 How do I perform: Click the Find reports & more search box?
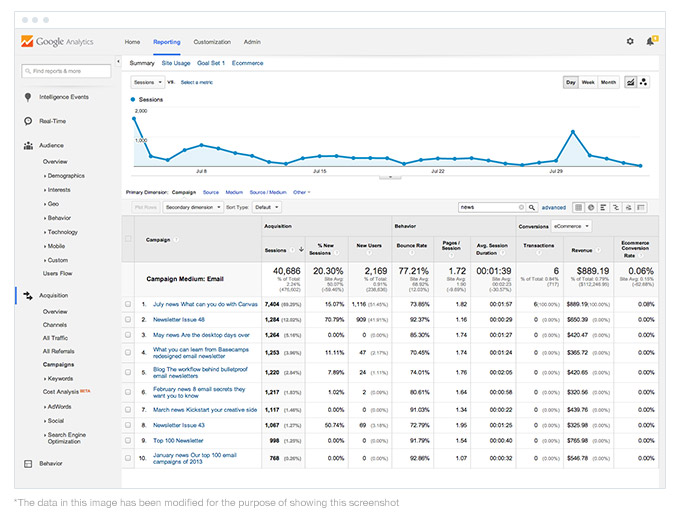coord(66,71)
